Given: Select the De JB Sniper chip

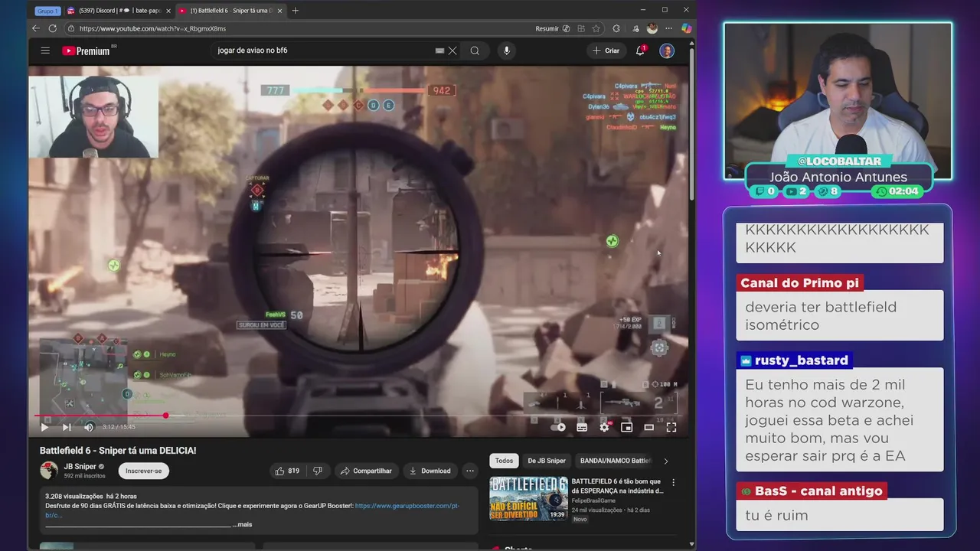Looking at the screenshot, I should 547,461.
